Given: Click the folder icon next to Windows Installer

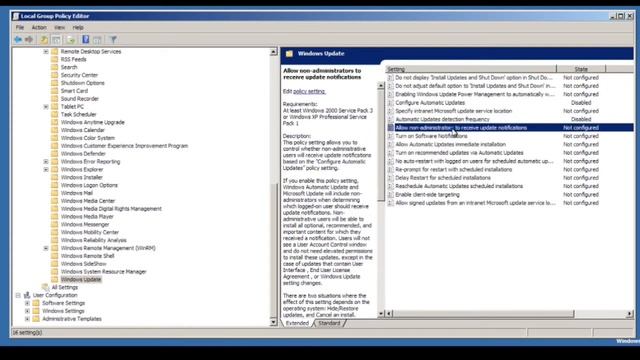Looking at the screenshot, I should pyautogui.click(x=55, y=178).
